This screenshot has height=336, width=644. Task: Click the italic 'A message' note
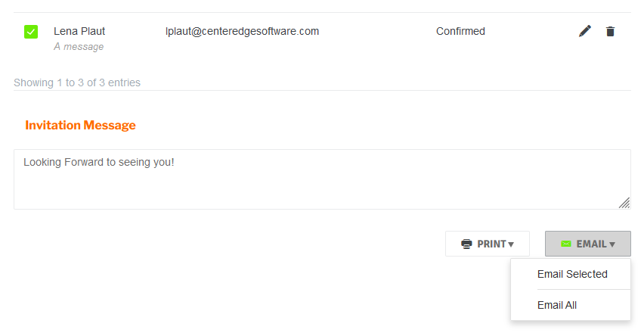tap(79, 47)
